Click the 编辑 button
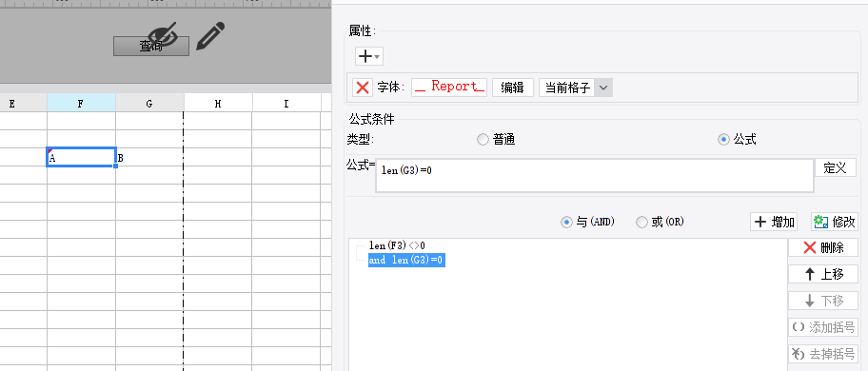868x371 pixels. [x=513, y=88]
